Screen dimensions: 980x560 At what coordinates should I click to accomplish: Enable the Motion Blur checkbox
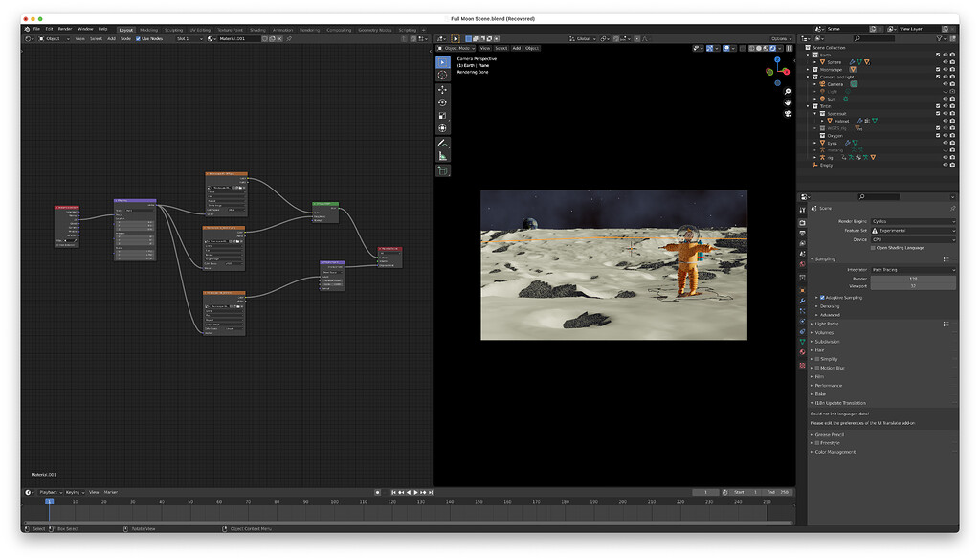click(817, 369)
